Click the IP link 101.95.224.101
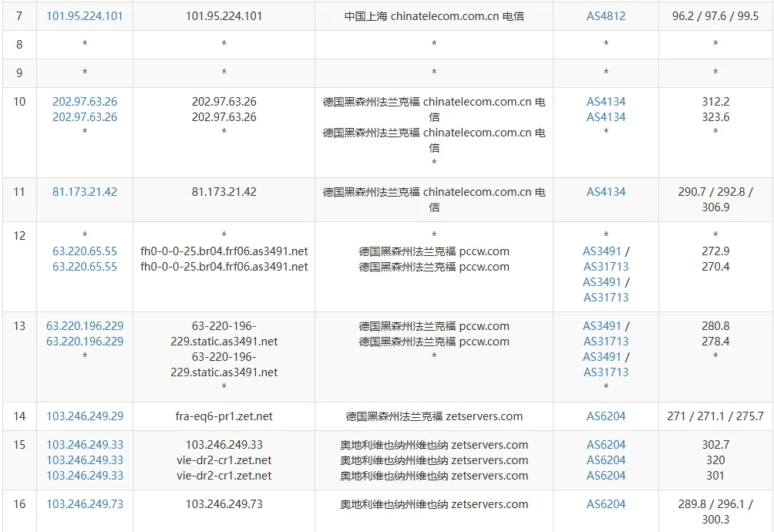 (85, 15)
